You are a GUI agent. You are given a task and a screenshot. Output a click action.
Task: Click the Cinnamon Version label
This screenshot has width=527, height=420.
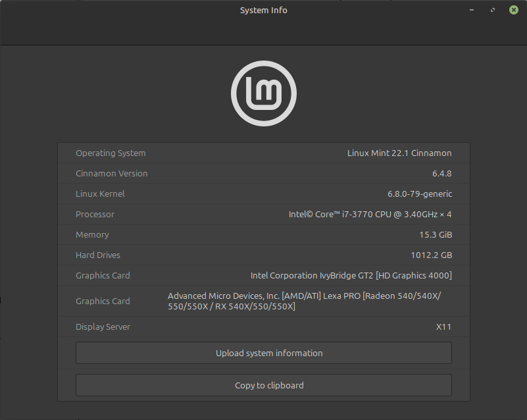[112, 174]
